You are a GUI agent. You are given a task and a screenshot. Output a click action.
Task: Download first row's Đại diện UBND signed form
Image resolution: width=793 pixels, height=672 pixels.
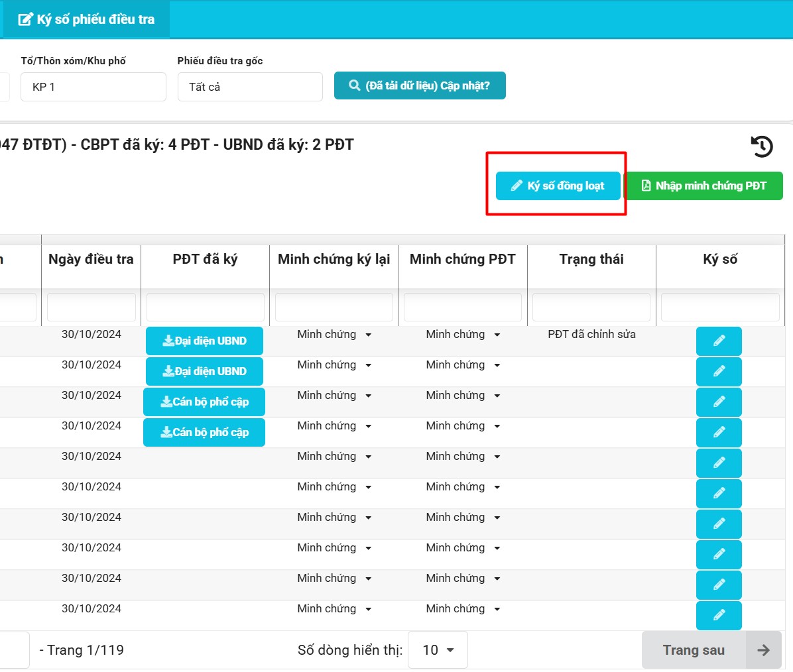[204, 341]
